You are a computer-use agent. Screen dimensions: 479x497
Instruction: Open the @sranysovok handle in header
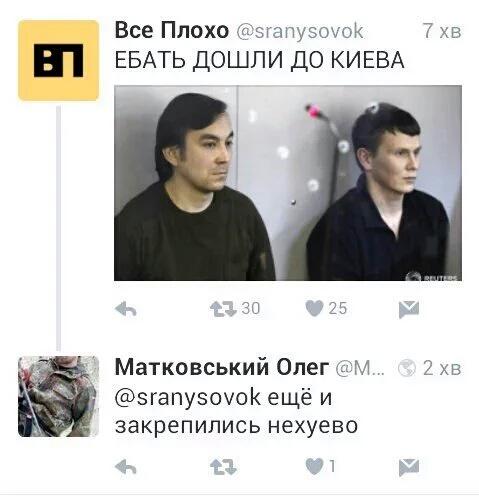[300, 31]
